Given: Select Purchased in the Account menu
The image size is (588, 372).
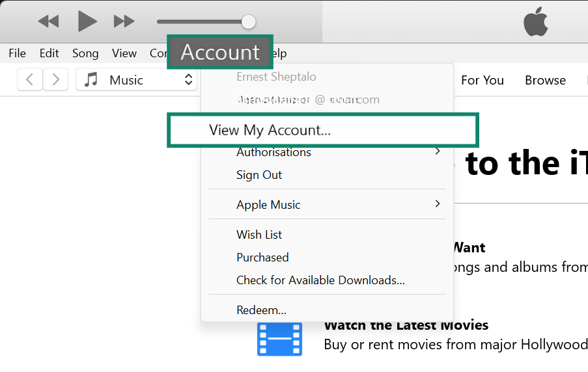Looking at the screenshot, I should point(262,258).
